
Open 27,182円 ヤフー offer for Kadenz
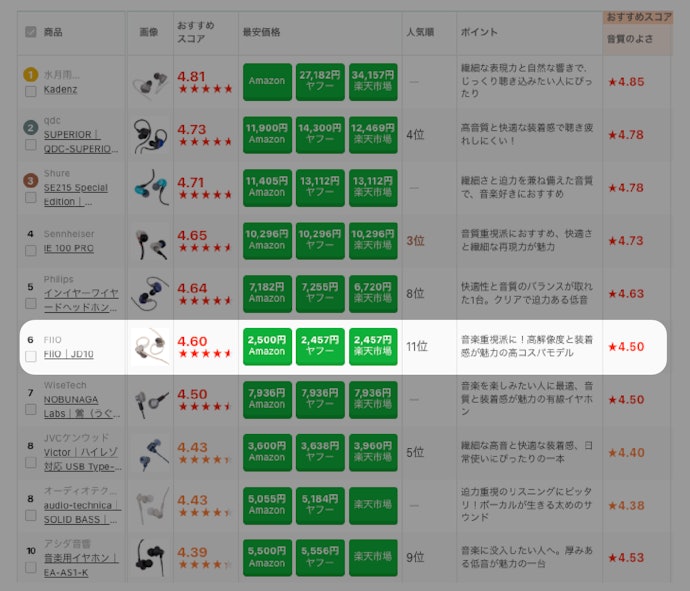320,82
